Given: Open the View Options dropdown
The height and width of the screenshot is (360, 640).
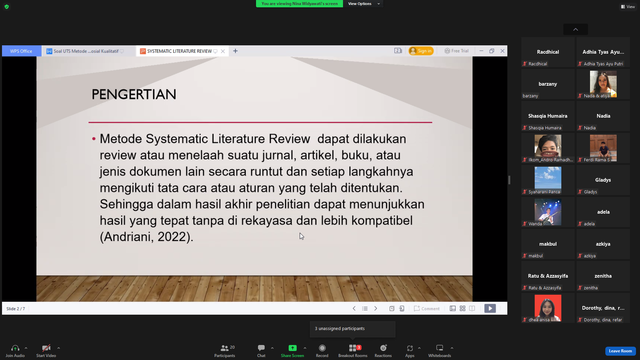Looking at the screenshot, I should coord(364,4).
